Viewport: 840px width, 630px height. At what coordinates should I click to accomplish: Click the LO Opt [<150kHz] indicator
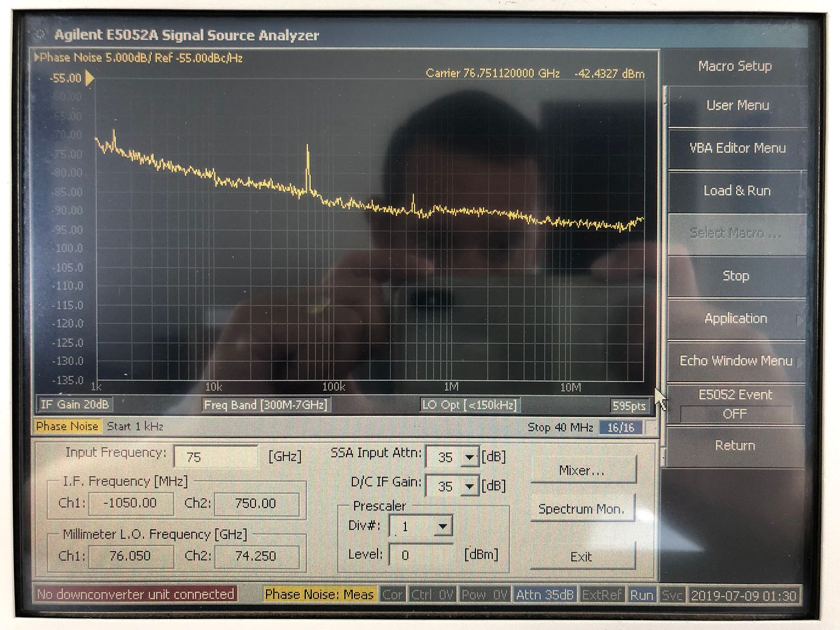[x=470, y=405]
